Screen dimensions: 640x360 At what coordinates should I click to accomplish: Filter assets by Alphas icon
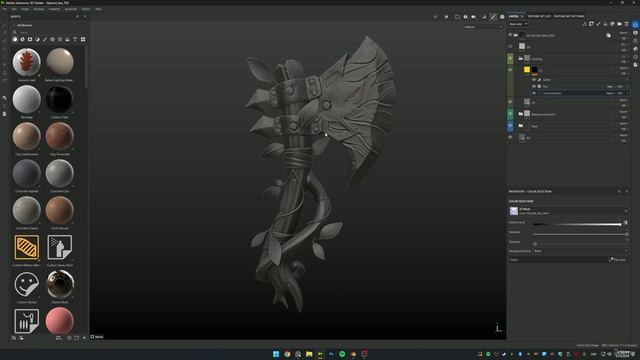pyautogui.click(x=52, y=39)
